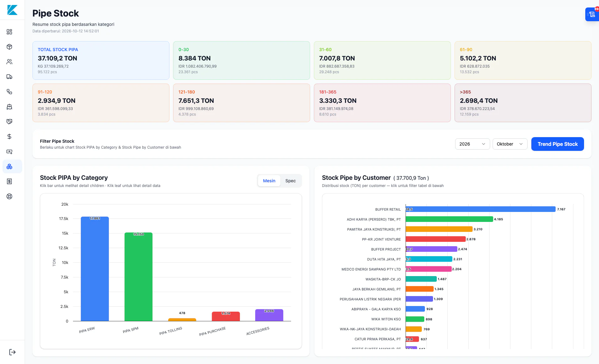Switch to the Spec tab
Viewport: 599px width, 364px height.
tap(290, 181)
